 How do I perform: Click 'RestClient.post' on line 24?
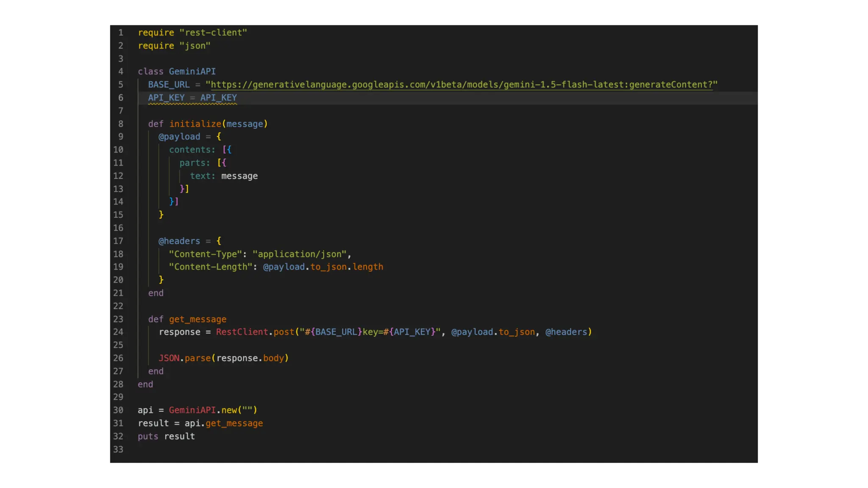click(255, 332)
